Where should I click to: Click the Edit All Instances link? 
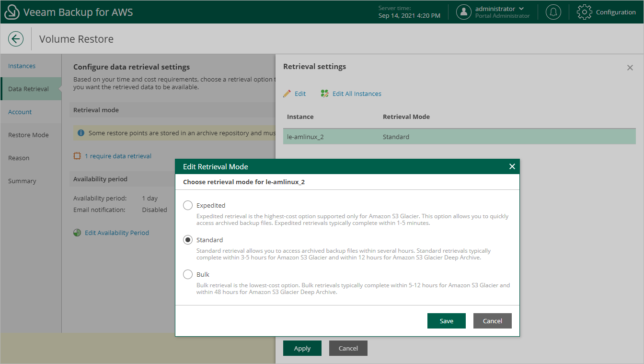pyautogui.click(x=357, y=94)
